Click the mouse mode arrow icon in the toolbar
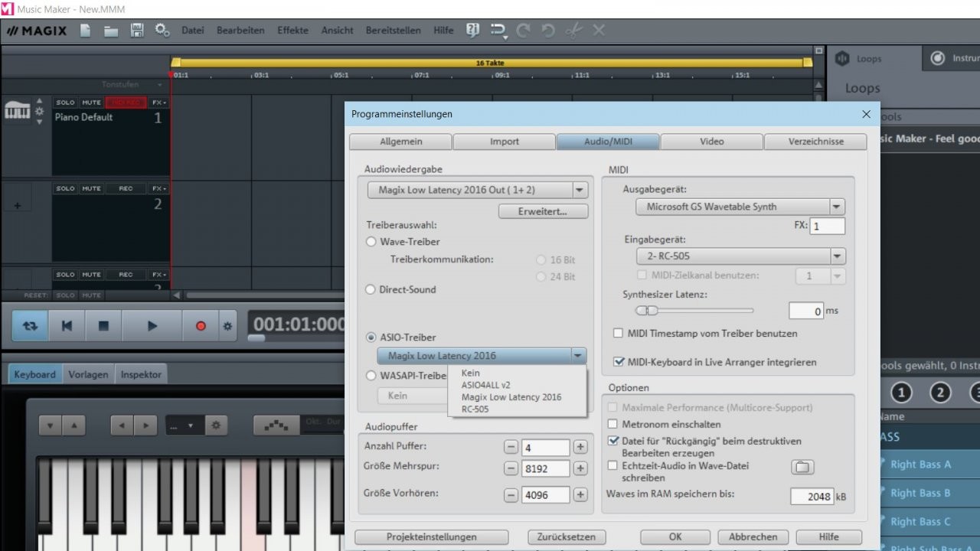The width and height of the screenshot is (980, 551). pos(499,31)
